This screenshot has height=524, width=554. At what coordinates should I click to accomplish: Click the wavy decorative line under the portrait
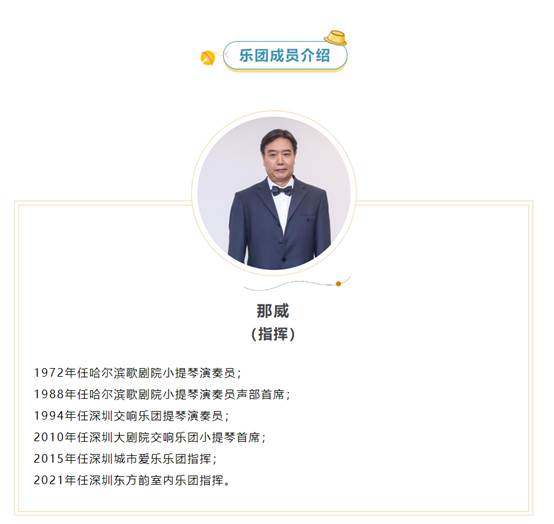pos(296,284)
